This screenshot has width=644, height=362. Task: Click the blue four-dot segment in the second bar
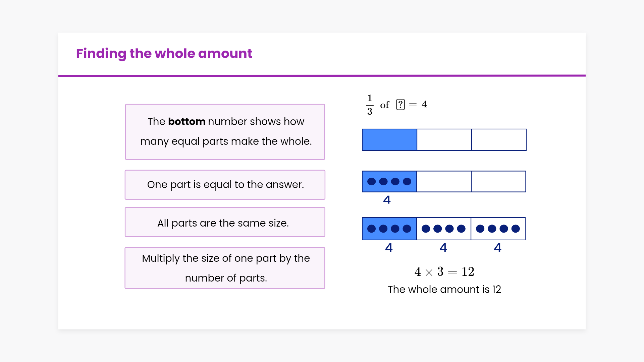[x=389, y=182]
